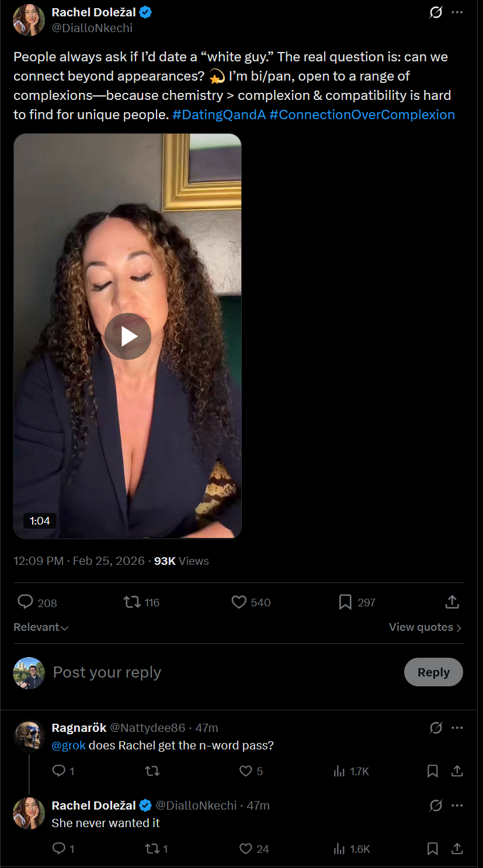
Task: Bookmark the main post with 297 bookmarks
Action: (x=345, y=602)
